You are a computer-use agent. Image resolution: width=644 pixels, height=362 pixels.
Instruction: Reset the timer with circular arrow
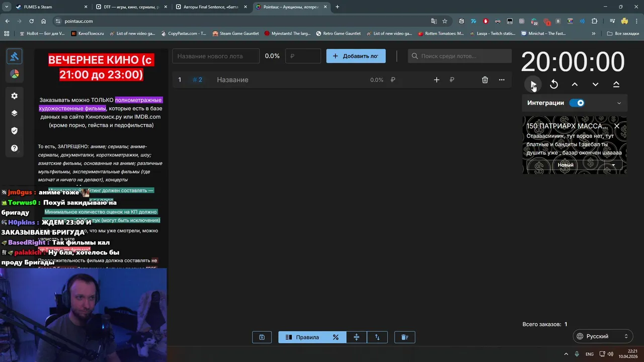[554, 84]
